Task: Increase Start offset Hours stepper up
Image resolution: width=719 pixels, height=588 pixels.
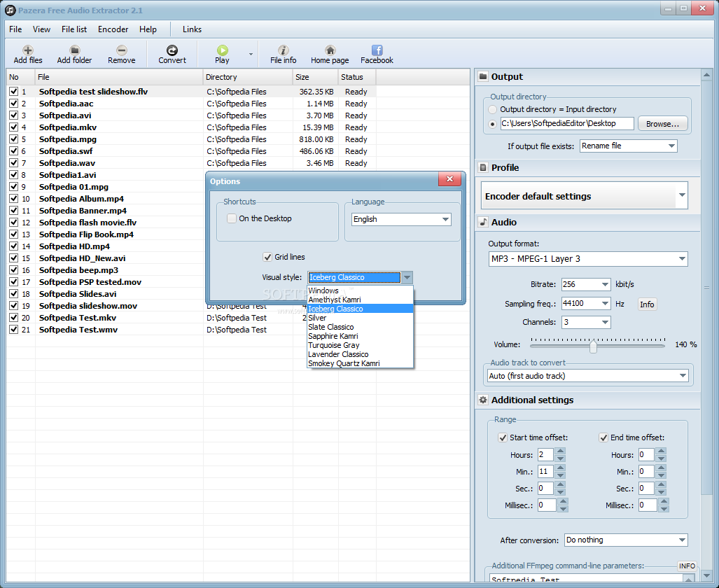Action: [560, 451]
